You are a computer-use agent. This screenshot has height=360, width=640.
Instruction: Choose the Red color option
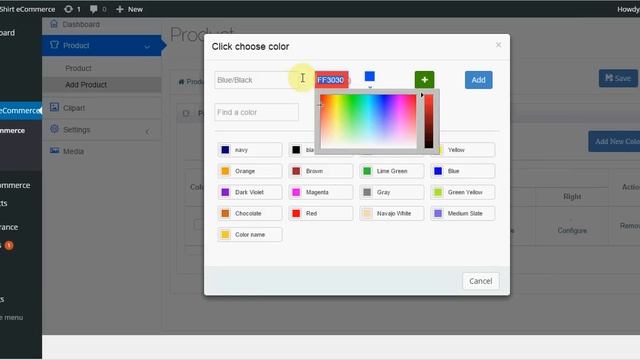click(320, 213)
